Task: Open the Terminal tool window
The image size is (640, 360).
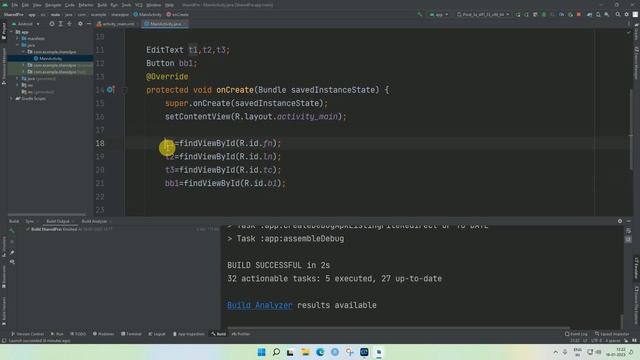Action: tap(131, 334)
